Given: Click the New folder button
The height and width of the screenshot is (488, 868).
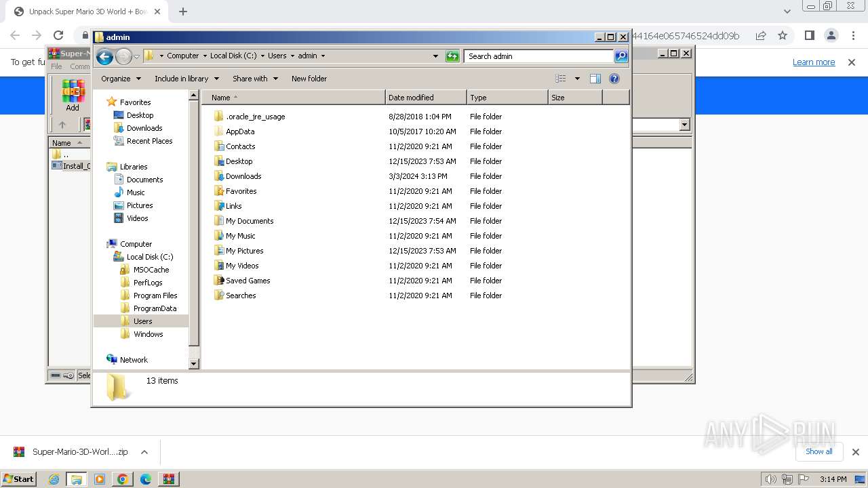Looking at the screenshot, I should [309, 79].
